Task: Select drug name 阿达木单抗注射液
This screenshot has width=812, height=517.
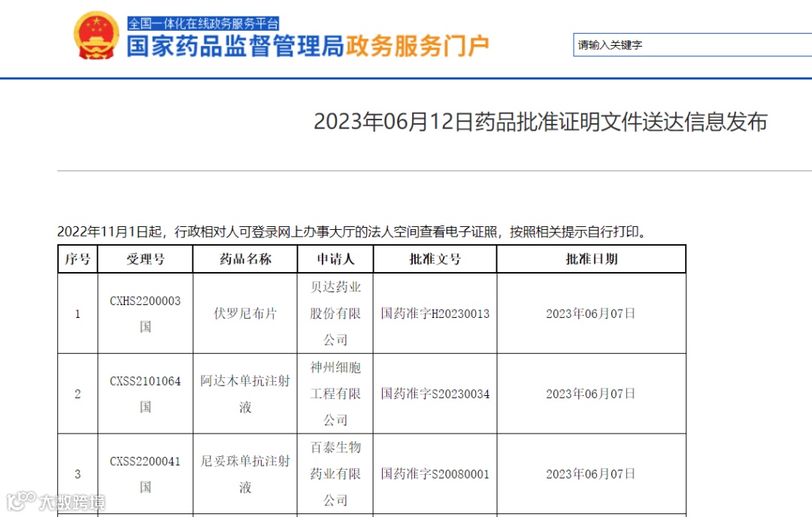Action: [x=245, y=394]
